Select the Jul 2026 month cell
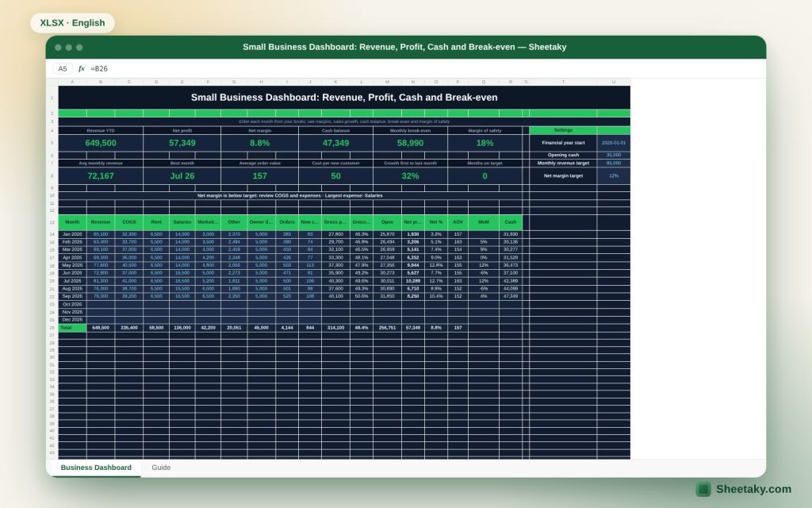 (72, 281)
